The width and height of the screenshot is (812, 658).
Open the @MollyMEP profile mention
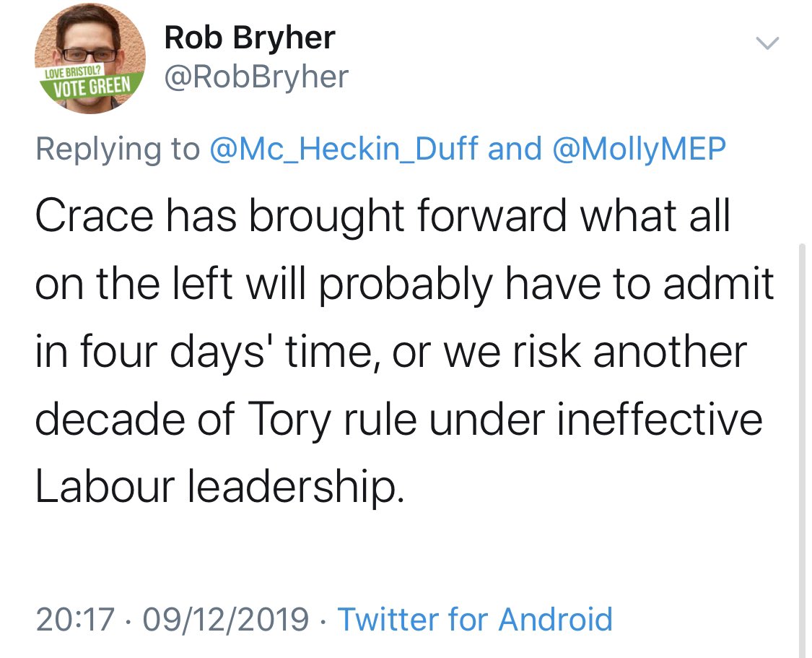(x=639, y=149)
